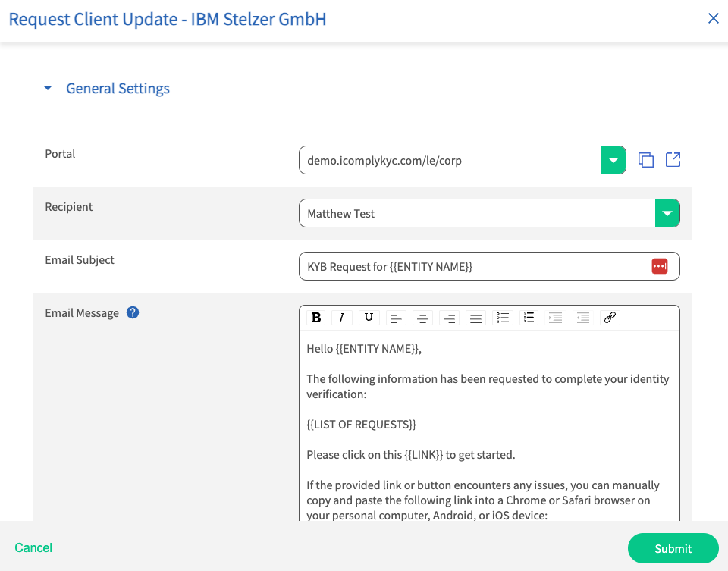Decrease indent in email message

pyautogui.click(x=582, y=318)
